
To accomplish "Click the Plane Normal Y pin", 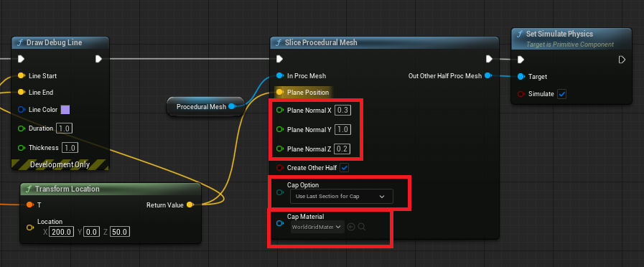I will tap(280, 129).
